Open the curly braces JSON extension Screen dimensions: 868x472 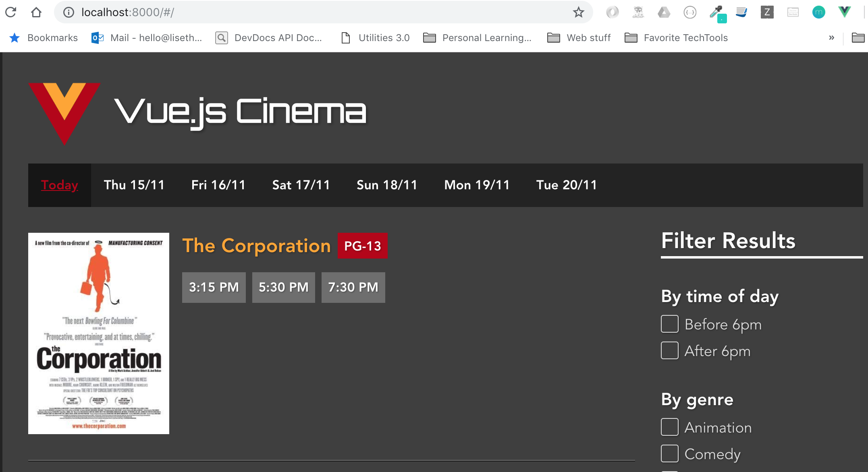coord(690,12)
